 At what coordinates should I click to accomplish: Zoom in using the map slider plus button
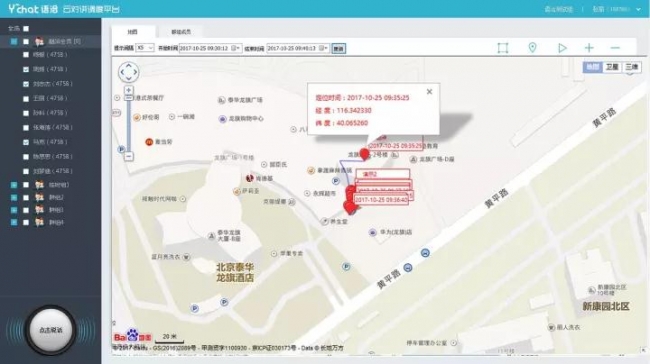pyautogui.click(x=129, y=90)
